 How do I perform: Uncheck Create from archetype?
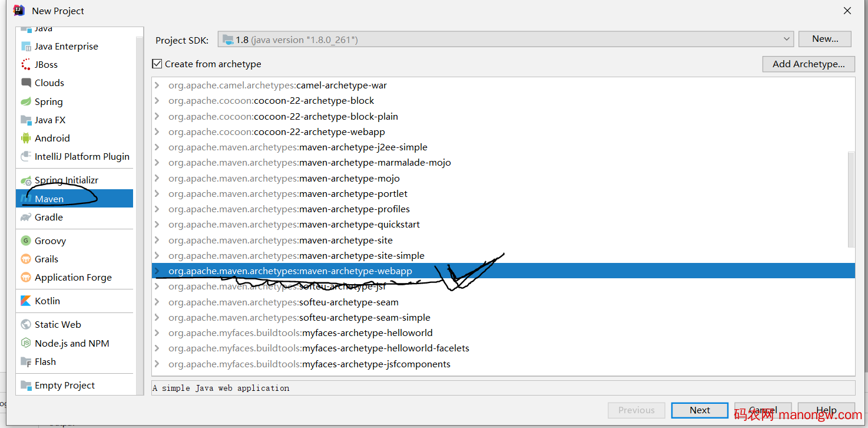tap(157, 64)
